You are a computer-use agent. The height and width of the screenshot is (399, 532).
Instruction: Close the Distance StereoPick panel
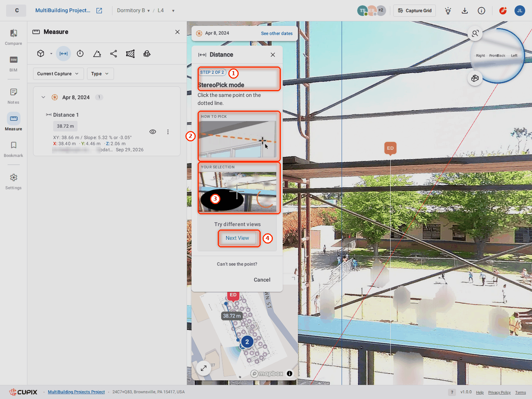pyautogui.click(x=273, y=55)
